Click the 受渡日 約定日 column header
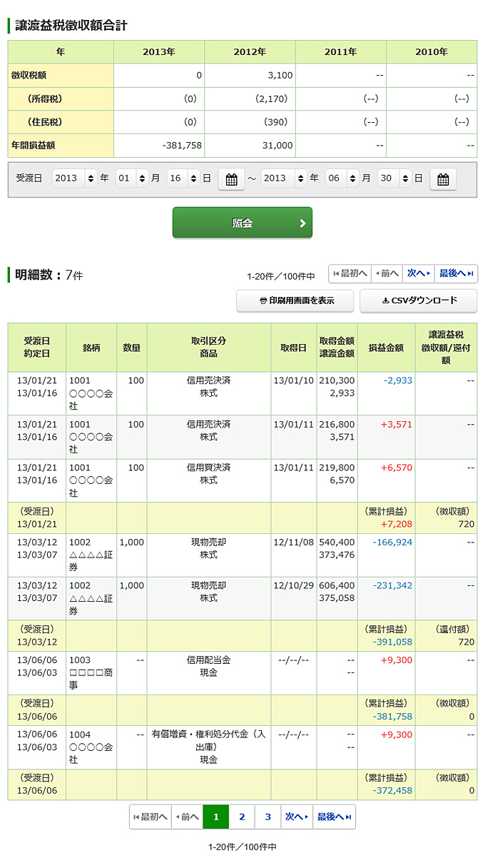 tap(37, 348)
